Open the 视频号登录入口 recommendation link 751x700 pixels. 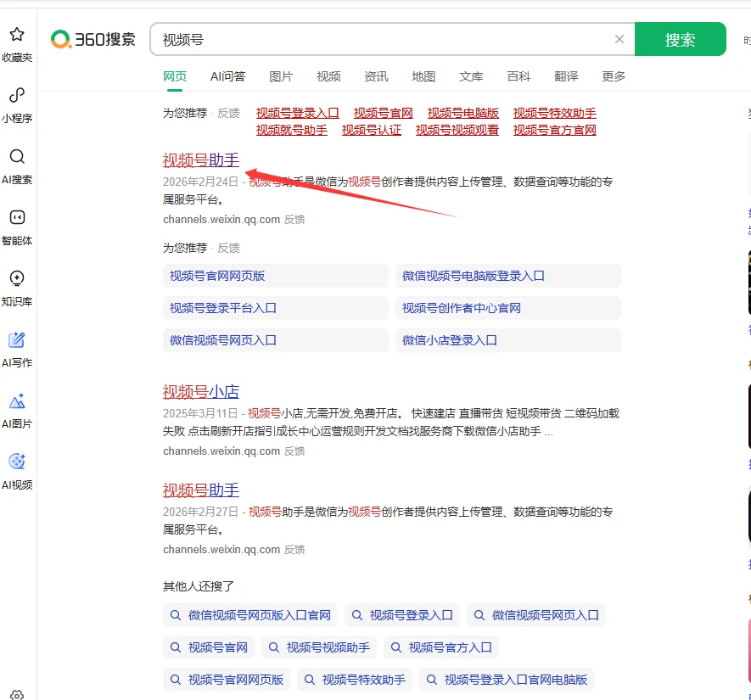[298, 114]
